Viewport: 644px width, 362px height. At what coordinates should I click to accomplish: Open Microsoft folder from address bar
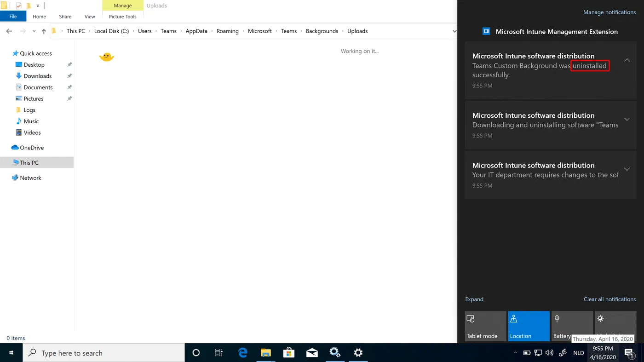pyautogui.click(x=260, y=31)
